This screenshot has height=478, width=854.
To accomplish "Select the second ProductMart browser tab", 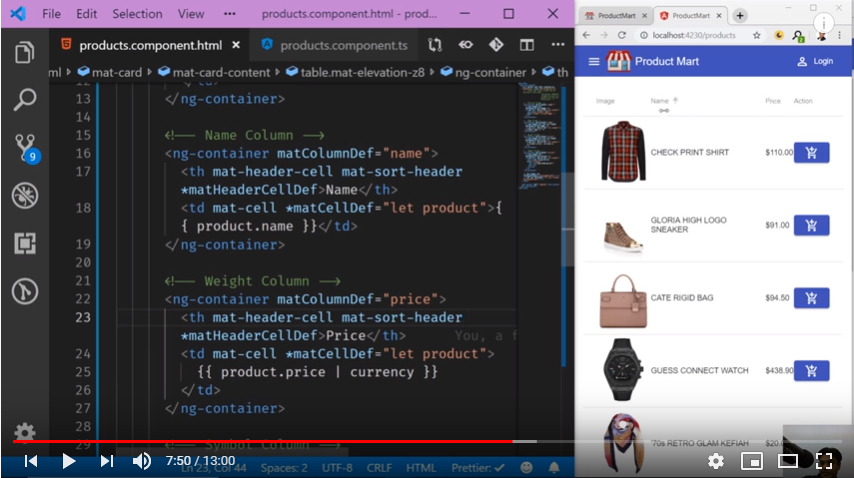I will pyautogui.click(x=690, y=16).
